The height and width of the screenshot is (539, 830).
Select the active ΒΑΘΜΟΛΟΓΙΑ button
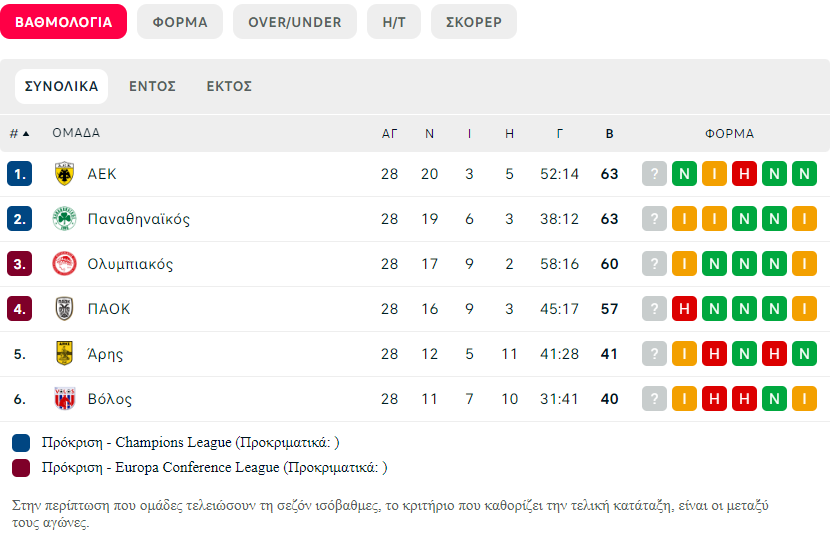click(x=64, y=22)
